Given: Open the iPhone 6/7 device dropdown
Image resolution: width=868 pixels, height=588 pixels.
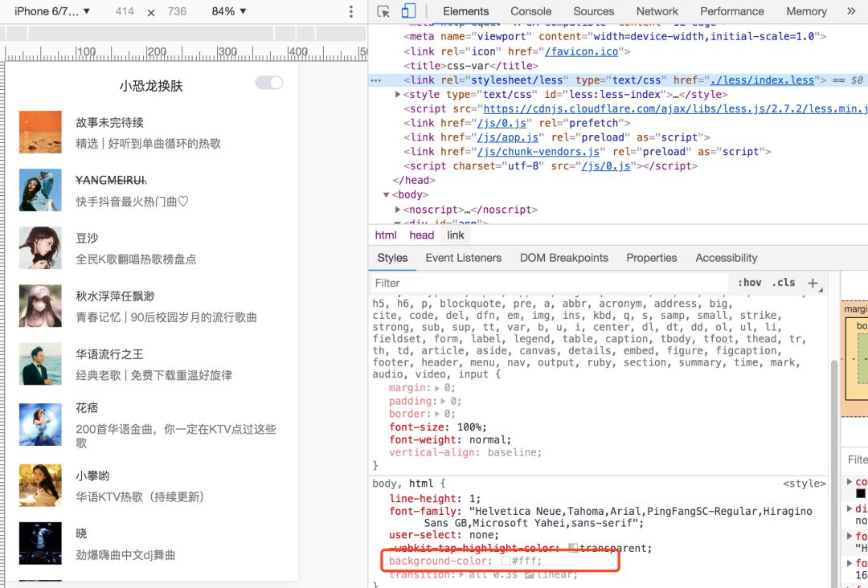Looking at the screenshot, I should point(52,11).
